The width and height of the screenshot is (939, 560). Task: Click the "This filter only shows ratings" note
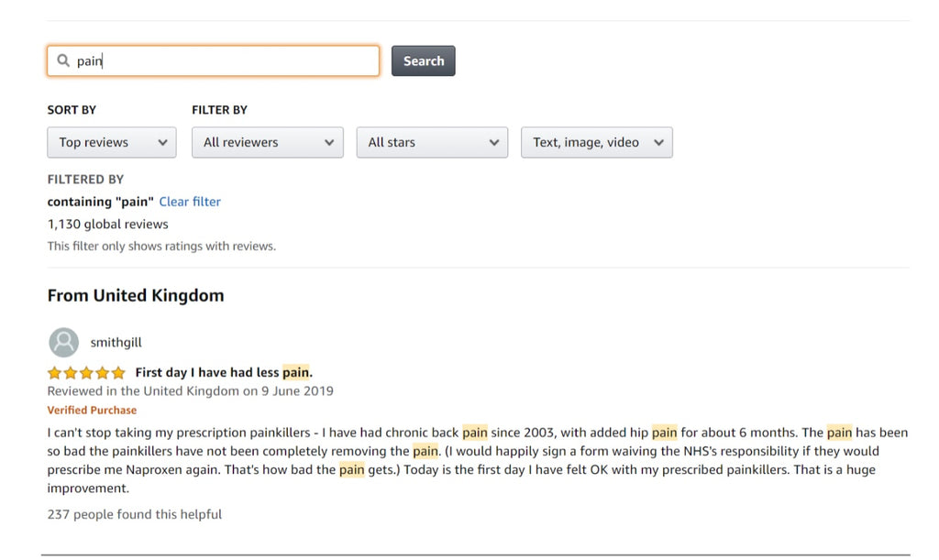coord(161,246)
